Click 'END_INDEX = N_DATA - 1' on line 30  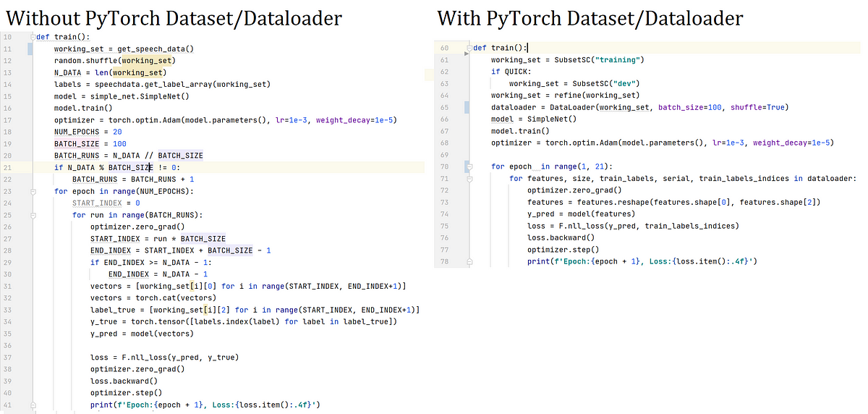coord(158,274)
